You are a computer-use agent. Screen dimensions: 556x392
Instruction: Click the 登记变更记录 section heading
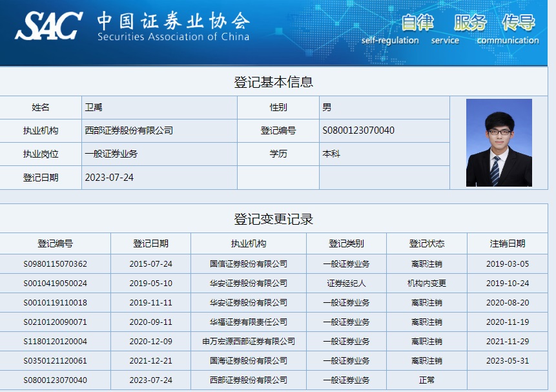pos(273,219)
